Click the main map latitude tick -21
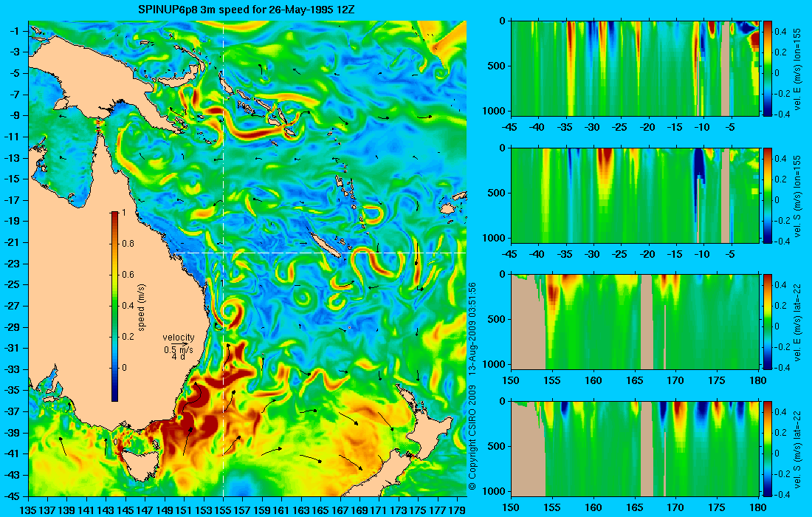The width and height of the screenshot is (812, 517). point(13,242)
